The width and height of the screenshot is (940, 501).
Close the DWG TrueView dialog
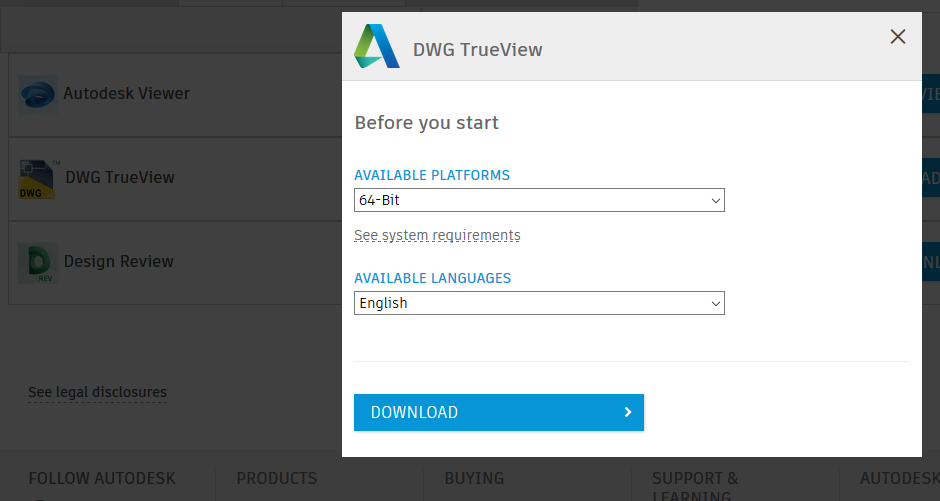[x=897, y=37]
